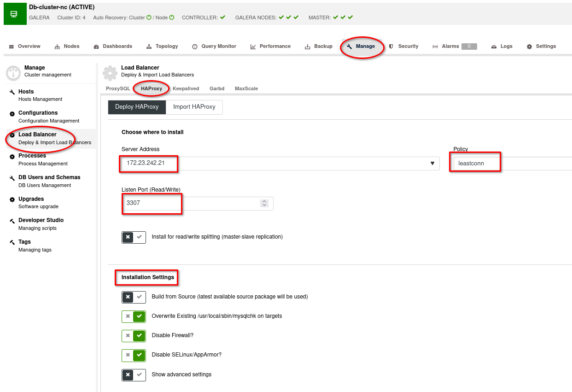Click the Developer Studio hammer icon
Screen dimensions: 572x392
pyautogui.click(x=12, y=221)
